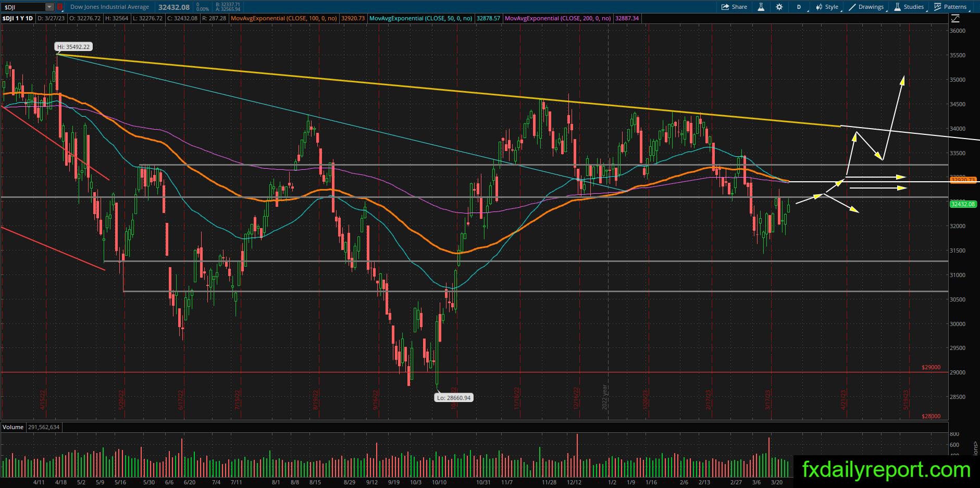Click the $DJI 1 Y 1D chart label
Screen dimensions: 980x488
[18, 18]
